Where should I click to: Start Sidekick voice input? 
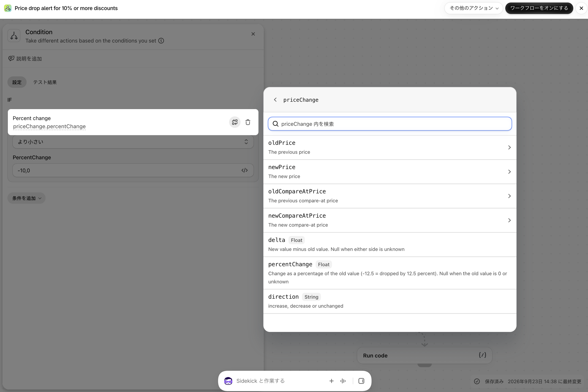(x=343, y=381)
